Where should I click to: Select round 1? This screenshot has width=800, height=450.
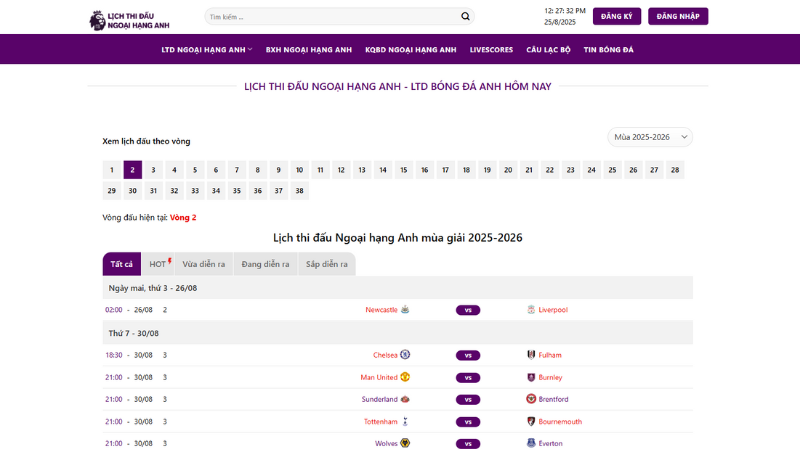(x=112, y=170)
